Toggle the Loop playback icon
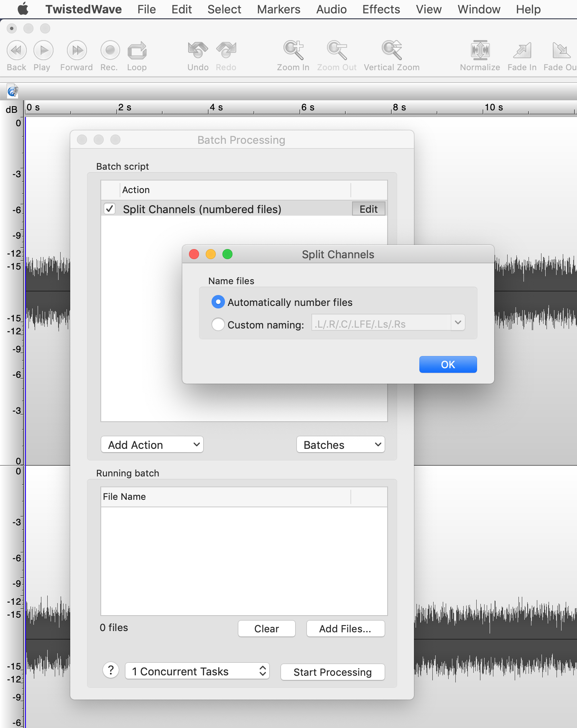The width and height of the screenshot is (577, 728). (137, 51)
